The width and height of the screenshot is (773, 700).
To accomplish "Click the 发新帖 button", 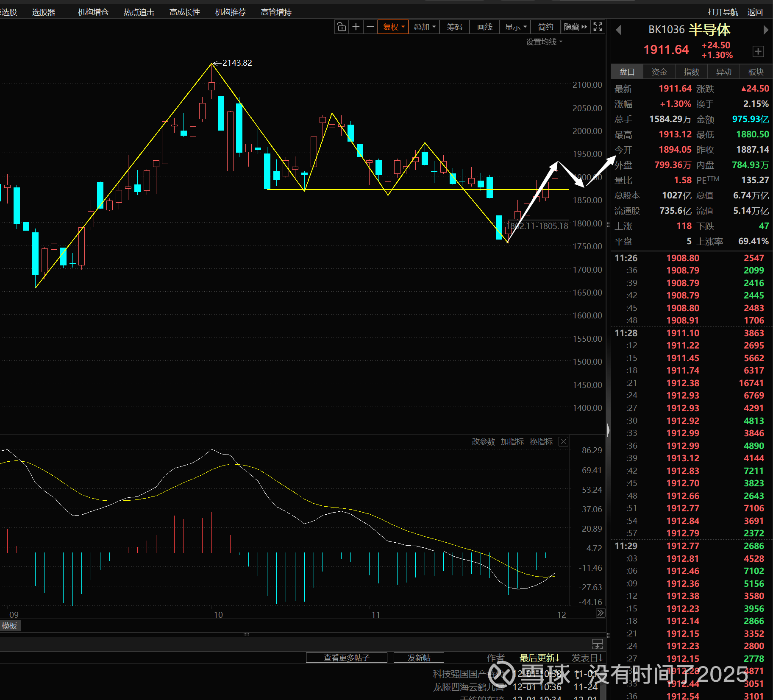I will coord(419,658).
